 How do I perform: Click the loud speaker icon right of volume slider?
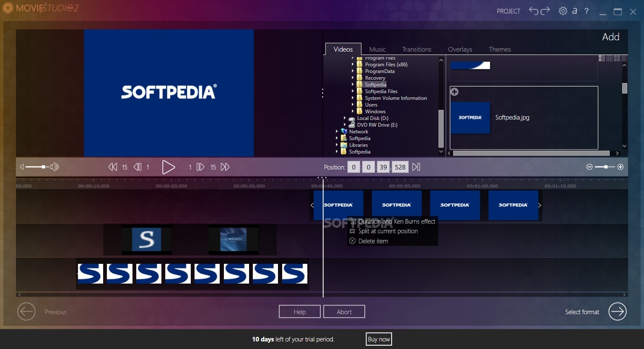click(x=55, y=167)
